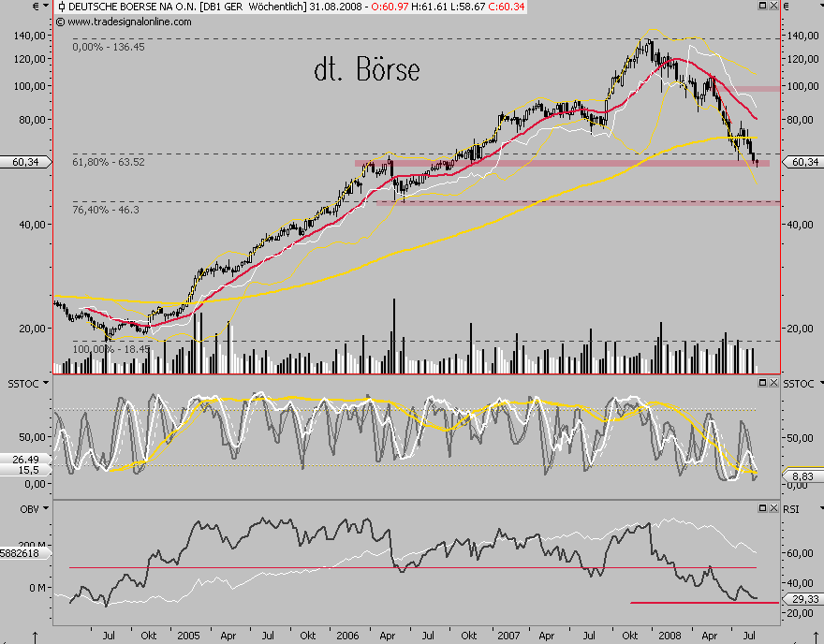
Task: Click the SSTOC label on the right axis
Action: (798, 384)
